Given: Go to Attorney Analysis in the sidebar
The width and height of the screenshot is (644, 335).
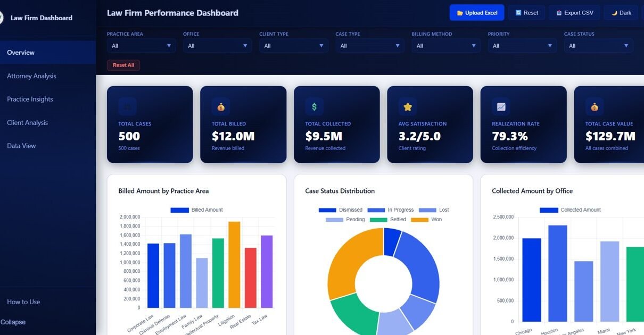Looking at the screenshot, I should point(31,76).
